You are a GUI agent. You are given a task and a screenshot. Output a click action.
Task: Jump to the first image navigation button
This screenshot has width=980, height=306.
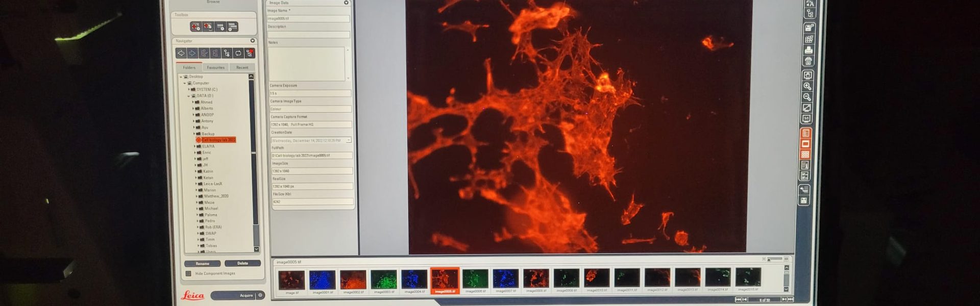[x=738, y=299]
